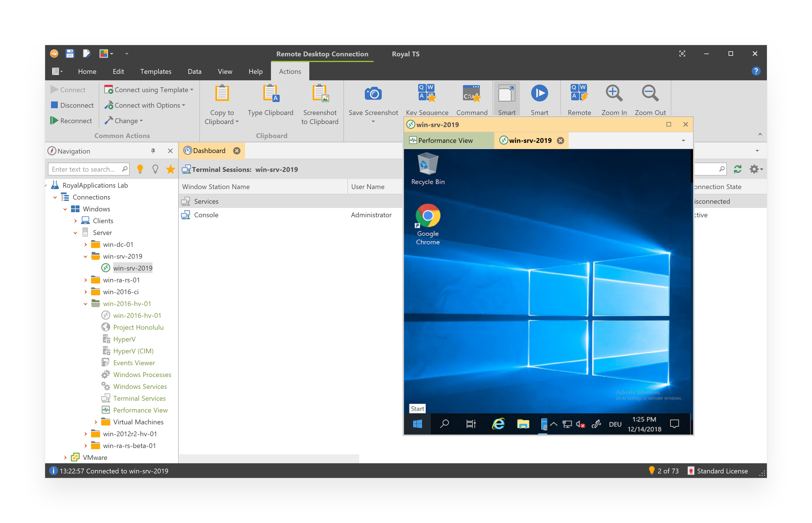Click the notification center icon in remote taskbar
Viewport: 812px width, 523px height.
(x=674, y=424)
